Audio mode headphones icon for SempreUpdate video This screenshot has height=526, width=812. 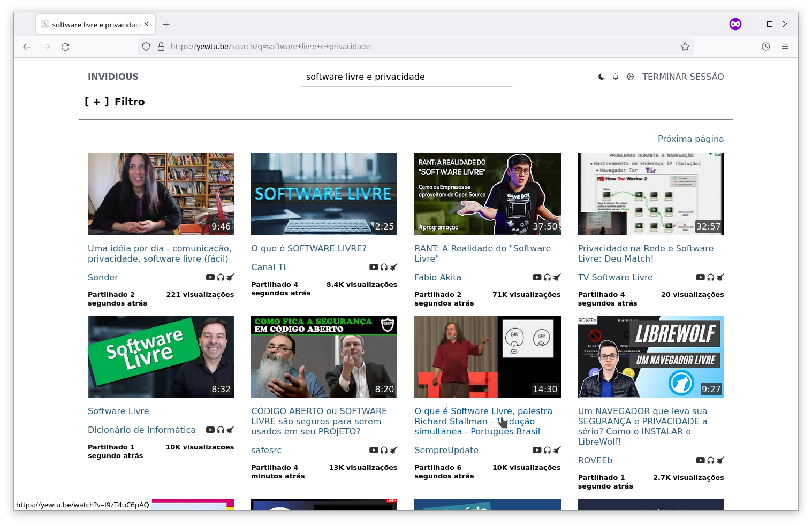coord(547,450)
